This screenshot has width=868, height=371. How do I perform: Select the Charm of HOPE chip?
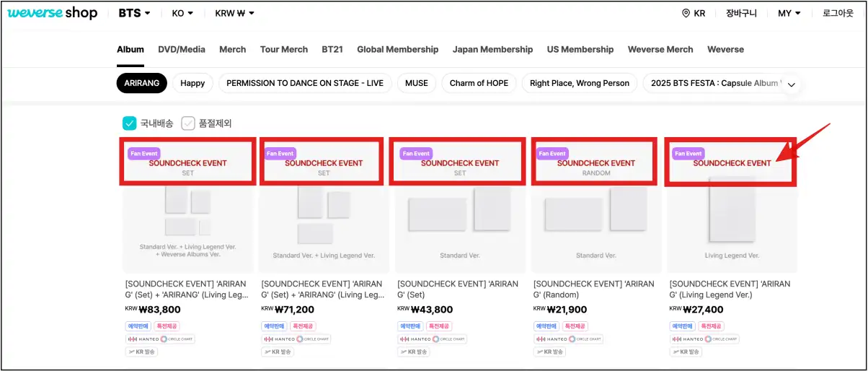(x=479, y=83)
